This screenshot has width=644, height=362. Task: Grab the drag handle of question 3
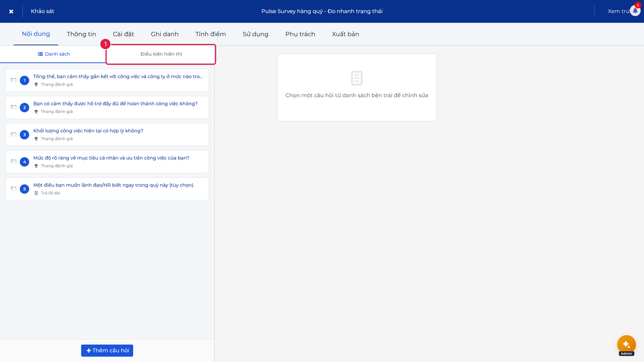coord(14,134)
